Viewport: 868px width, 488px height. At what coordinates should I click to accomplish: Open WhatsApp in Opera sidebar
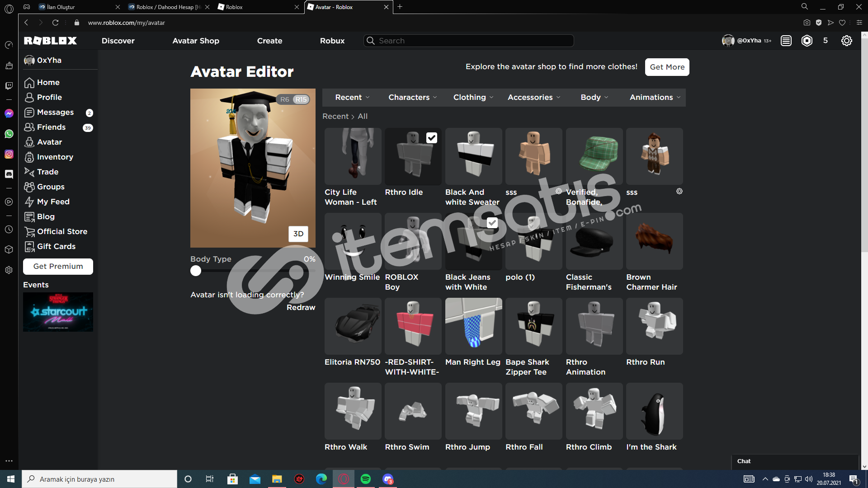[9, 134]
